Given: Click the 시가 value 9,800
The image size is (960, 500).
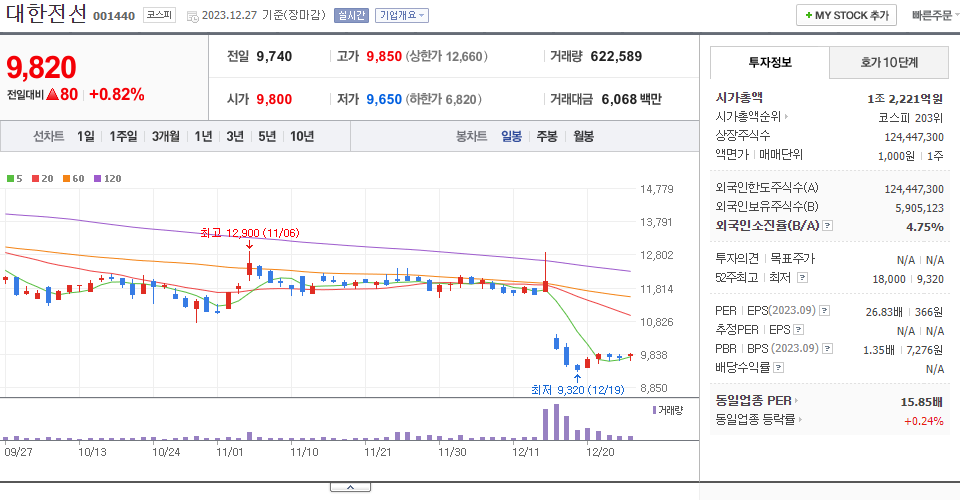Looking at the screenshot, I should point(274,99).
